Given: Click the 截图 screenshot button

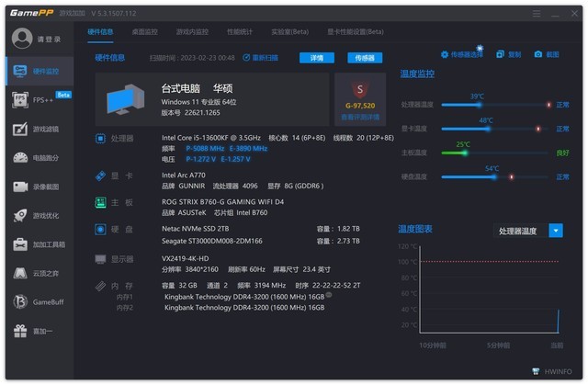Looking at the screenshot, I should point(547,55).
